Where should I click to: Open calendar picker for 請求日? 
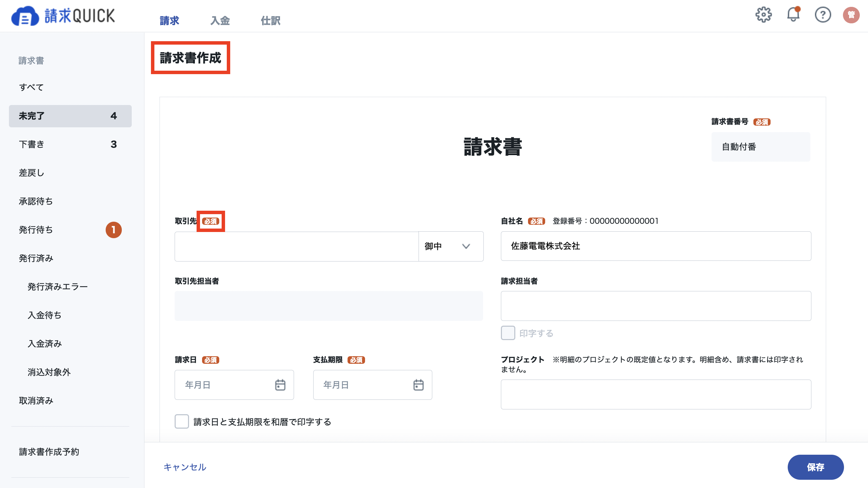(x=280, y=385)
